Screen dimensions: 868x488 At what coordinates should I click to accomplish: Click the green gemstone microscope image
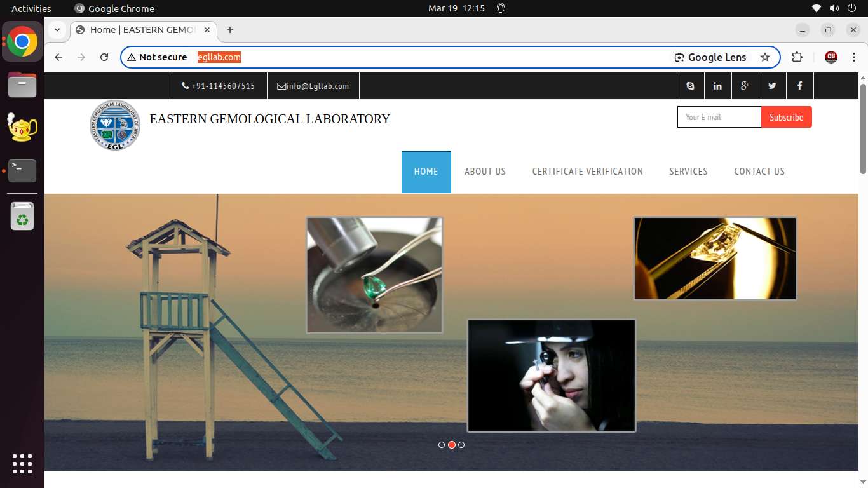click(374, 275)
